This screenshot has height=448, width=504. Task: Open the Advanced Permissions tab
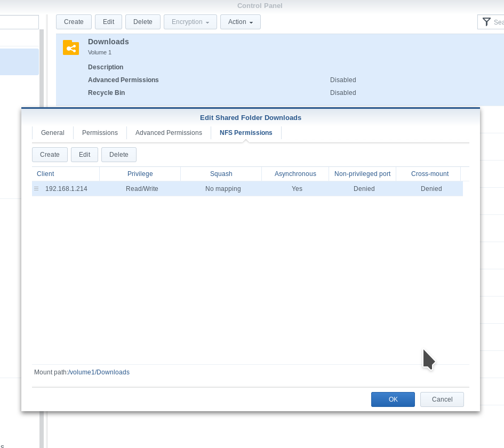pyautogui.click(x=169, y=133)
